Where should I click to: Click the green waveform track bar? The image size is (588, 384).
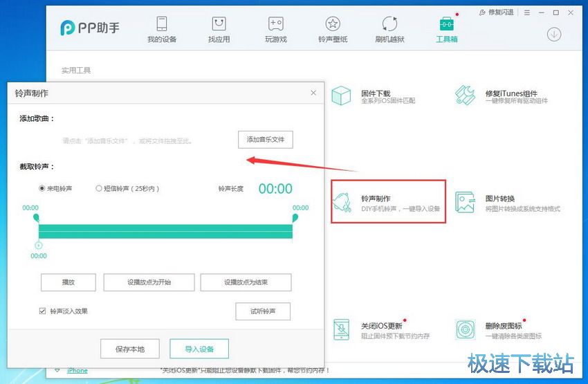[165, 231]
